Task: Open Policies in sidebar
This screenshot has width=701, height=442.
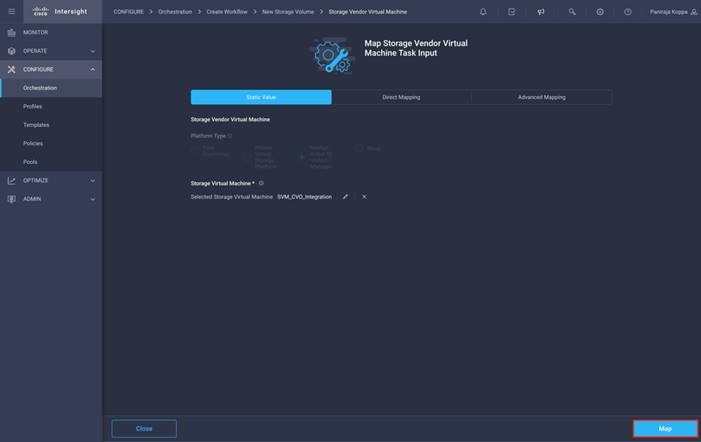Action: (x=33, y=143)
